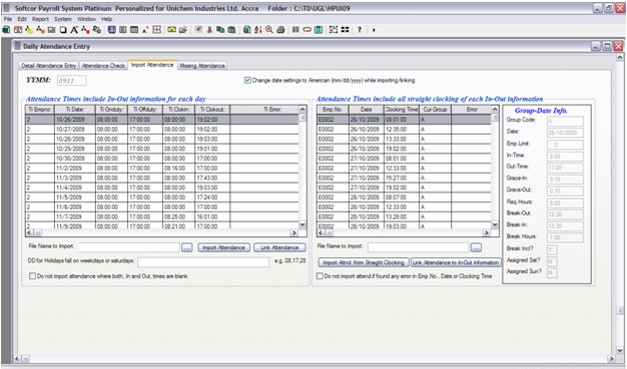Click the Clocking Time column header
The height and width of the screenshot is (369, 627).
click(401, 110)
